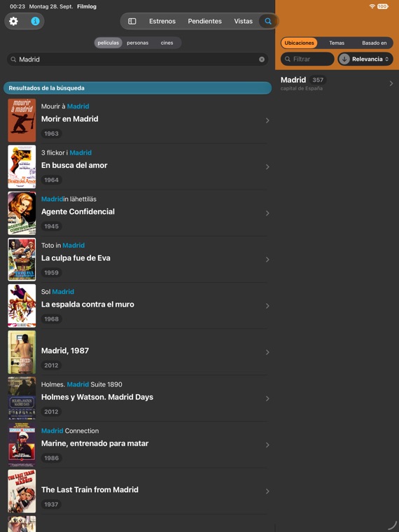
Task: Click the Madrid search input field
Action: tap(137, 59)
